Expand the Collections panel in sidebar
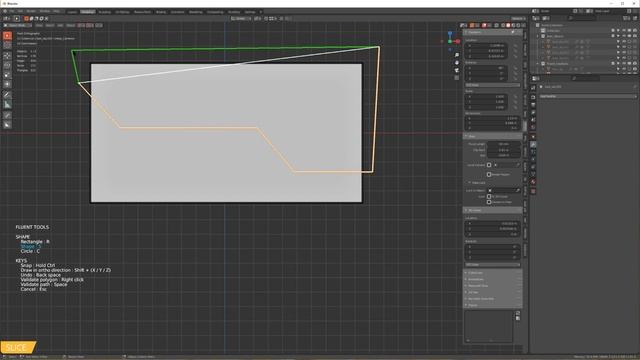The image size is (640, 360). point(492,273)
